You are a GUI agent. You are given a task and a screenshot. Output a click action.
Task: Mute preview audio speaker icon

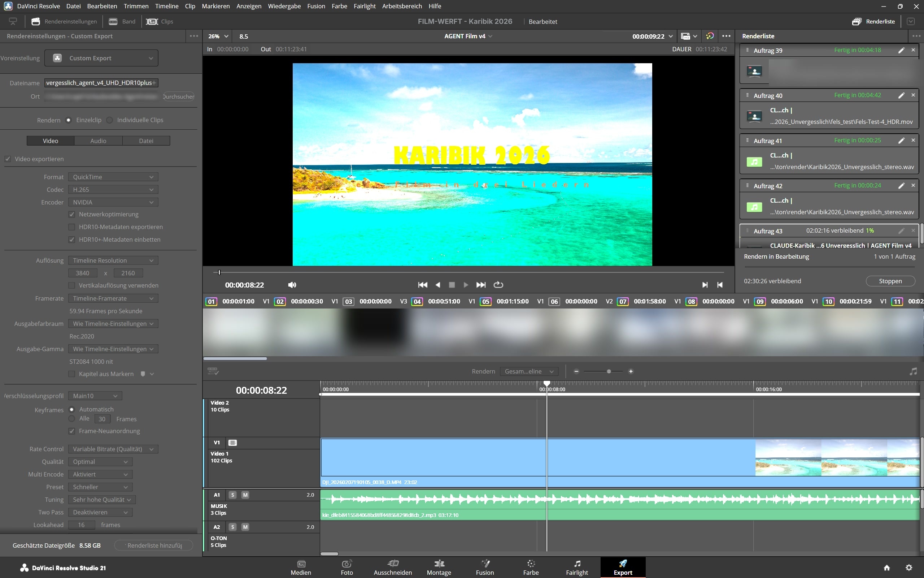click(292, 285)
